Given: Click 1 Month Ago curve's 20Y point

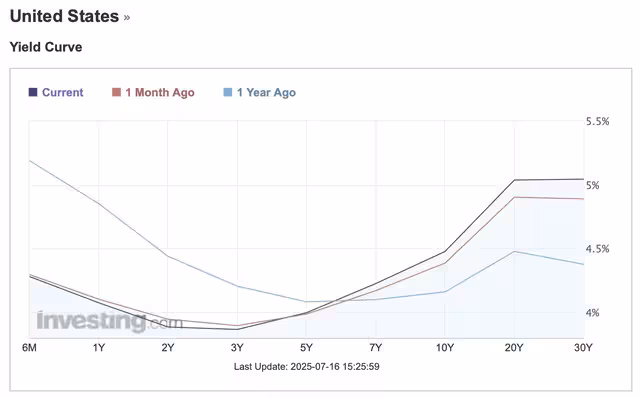Looking at the screenshot, I should [514, 197].
